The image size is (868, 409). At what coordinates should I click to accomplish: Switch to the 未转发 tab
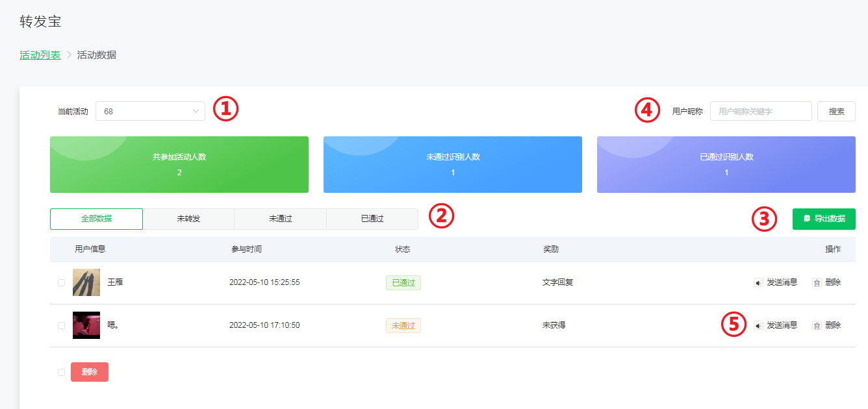(188, 219)
